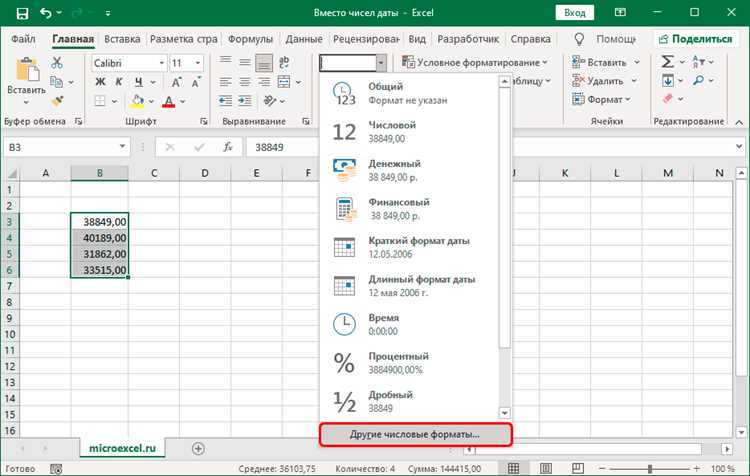This screenshot has width=750, height=476.
Task: Click the Top Align icon
Action: 225,62
